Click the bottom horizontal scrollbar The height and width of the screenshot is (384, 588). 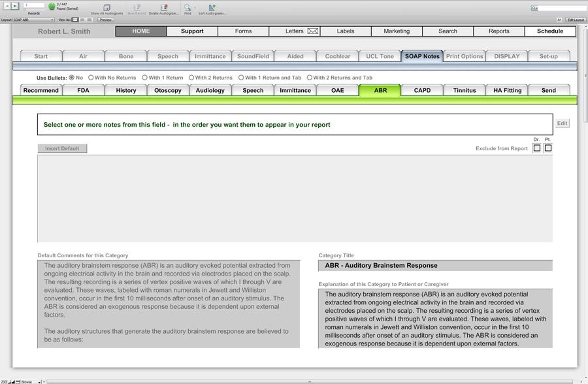pyautogui.click(x=310, y=382)
